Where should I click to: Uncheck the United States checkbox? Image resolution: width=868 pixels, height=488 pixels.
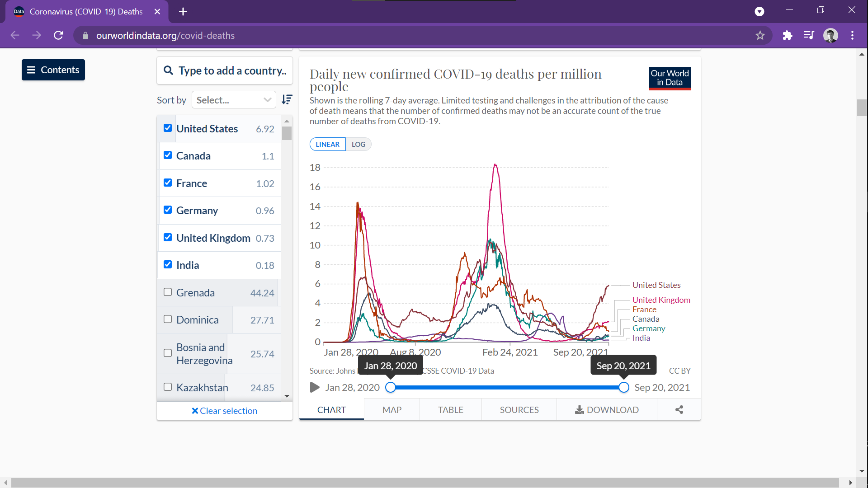[x=168, y=128]
